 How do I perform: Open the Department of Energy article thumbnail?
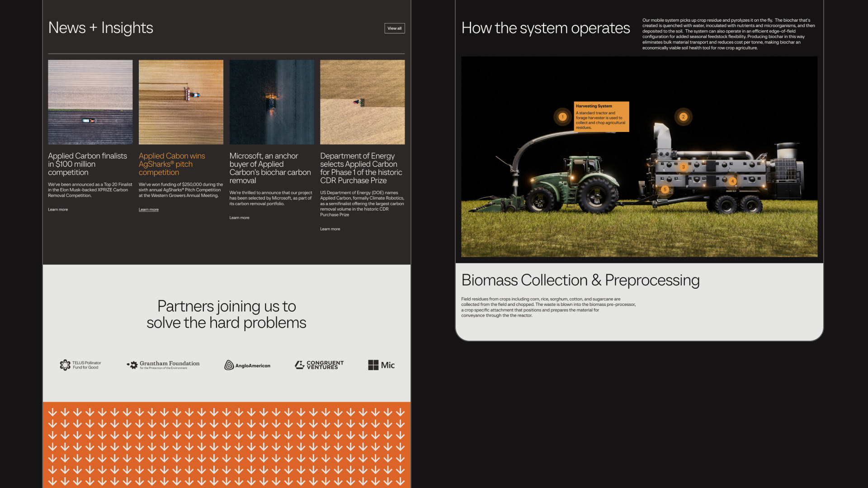tap(363, 102)
